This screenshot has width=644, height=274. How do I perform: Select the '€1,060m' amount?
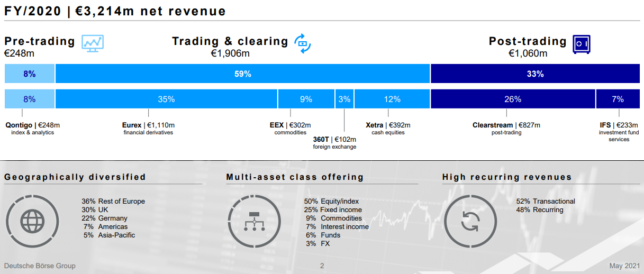click(x=528, y=53)
